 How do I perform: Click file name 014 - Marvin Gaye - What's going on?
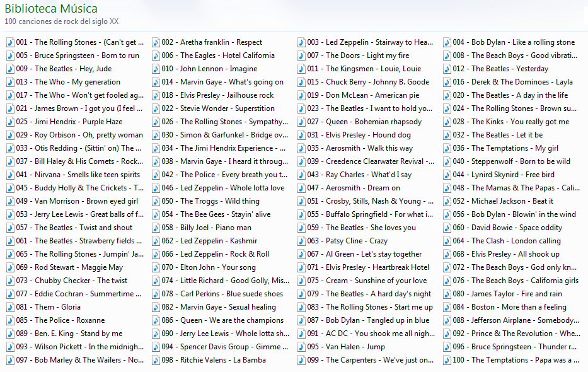[x=222, y=82]
